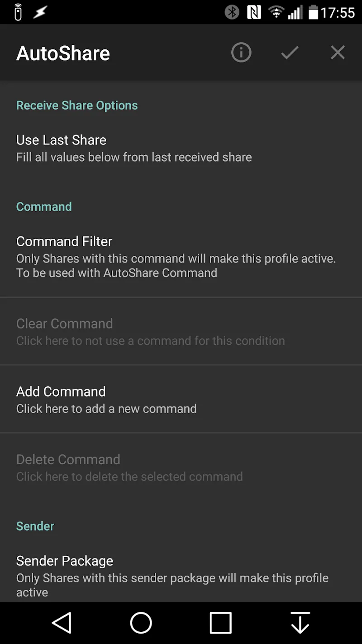Tap the Bluetooth status bar icon
362x644 pixels.
tap(232, 12)
